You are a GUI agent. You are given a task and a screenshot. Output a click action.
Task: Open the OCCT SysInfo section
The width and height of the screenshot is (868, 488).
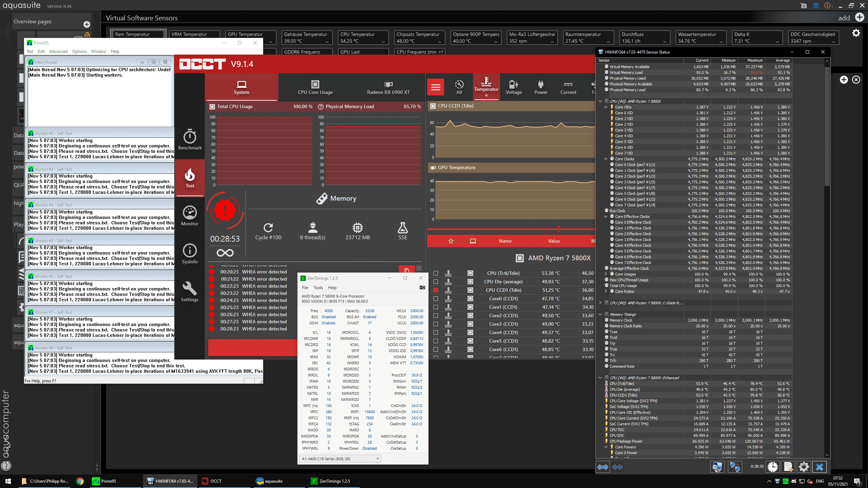[x=190, y=253]
